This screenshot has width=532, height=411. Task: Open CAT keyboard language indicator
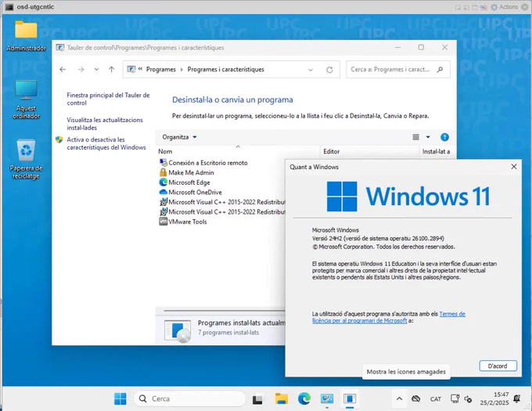[436, 399]
